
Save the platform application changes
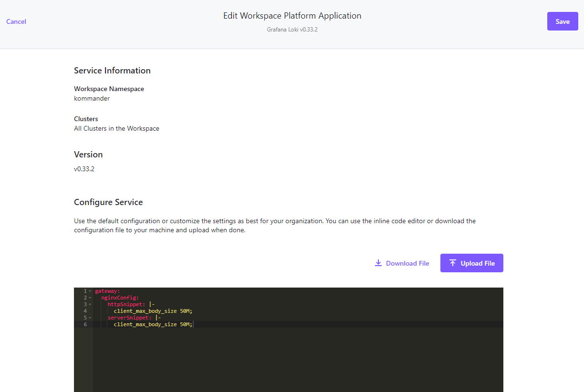[x=563, y=21]
